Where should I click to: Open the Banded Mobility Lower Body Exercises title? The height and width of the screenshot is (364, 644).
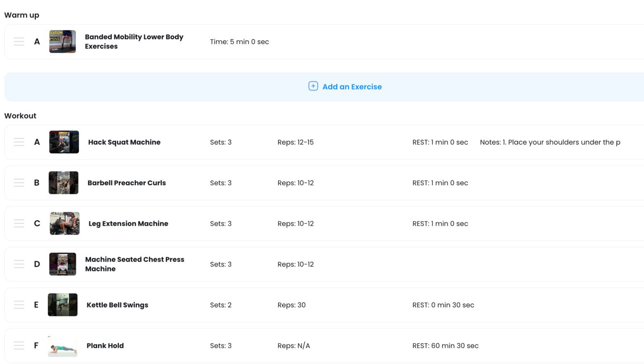[x=134, y=42]
